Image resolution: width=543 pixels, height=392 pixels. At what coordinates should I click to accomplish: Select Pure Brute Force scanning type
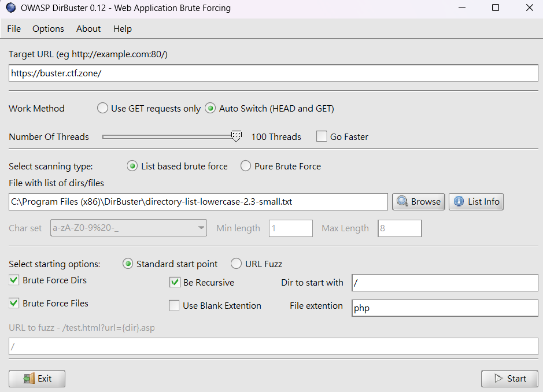pos(245,166)
